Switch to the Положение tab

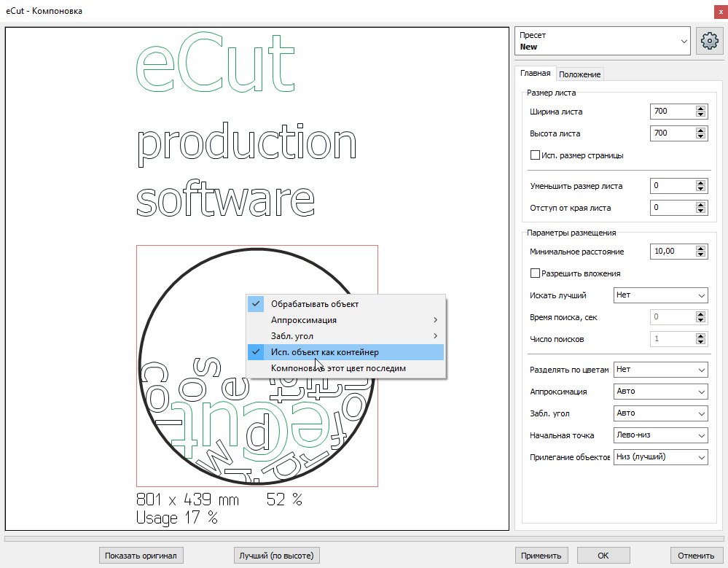point(580,74)
